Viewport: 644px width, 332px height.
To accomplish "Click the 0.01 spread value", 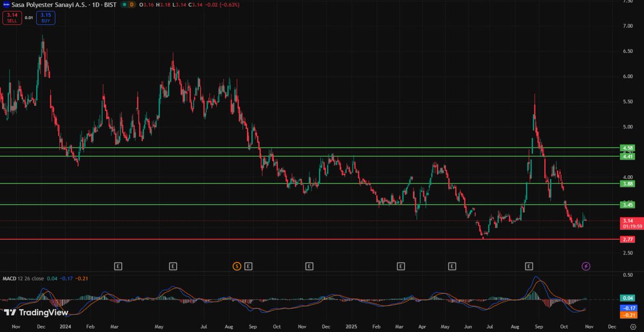I will point(28,18).
